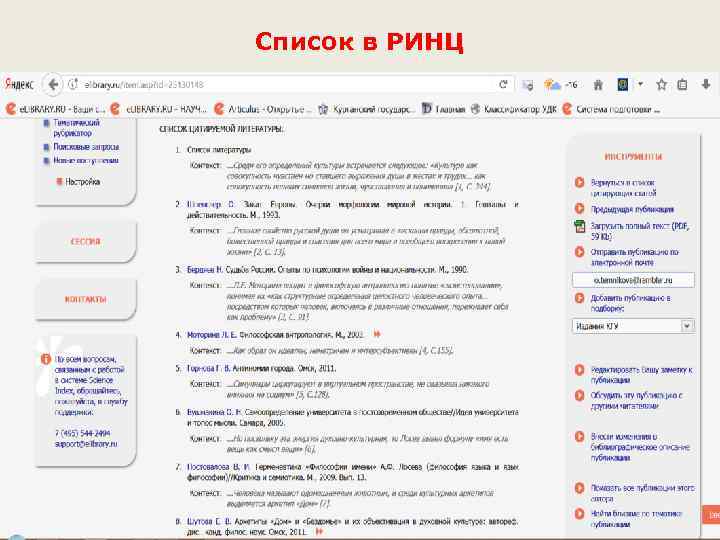Open the 'Articulus - Открытье' bookmark
This screenshot has height=540, width=720.
point(263,109)
